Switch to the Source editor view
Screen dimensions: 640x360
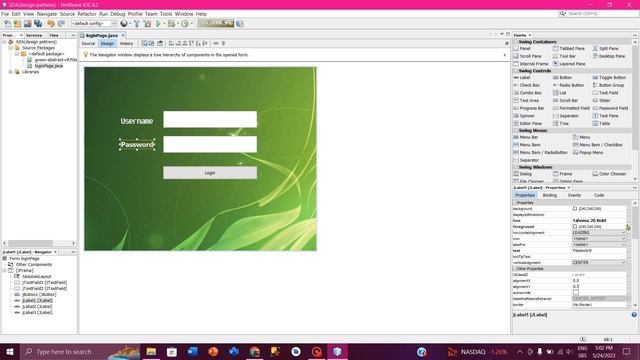coord(88,43)
